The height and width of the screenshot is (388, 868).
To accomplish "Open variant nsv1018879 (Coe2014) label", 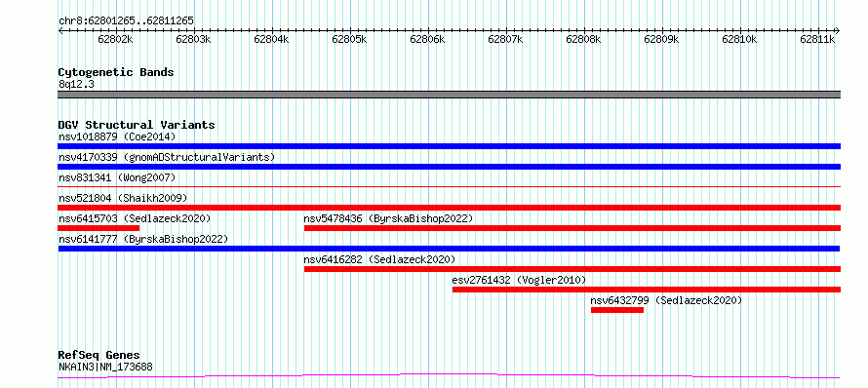I will click(x=117, y=136).
